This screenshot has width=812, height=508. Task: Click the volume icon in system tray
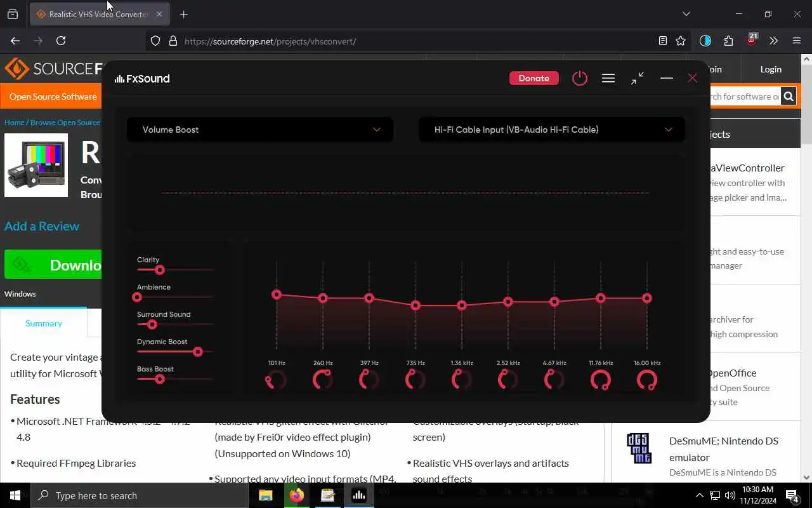click(730, 495)
